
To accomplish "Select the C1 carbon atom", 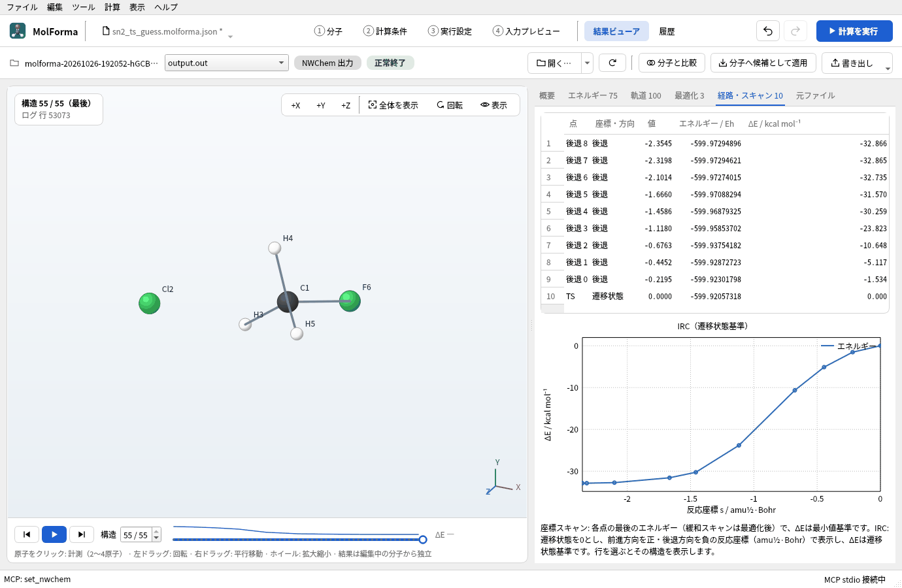I will pyautogui.click(x=288, y=302).
